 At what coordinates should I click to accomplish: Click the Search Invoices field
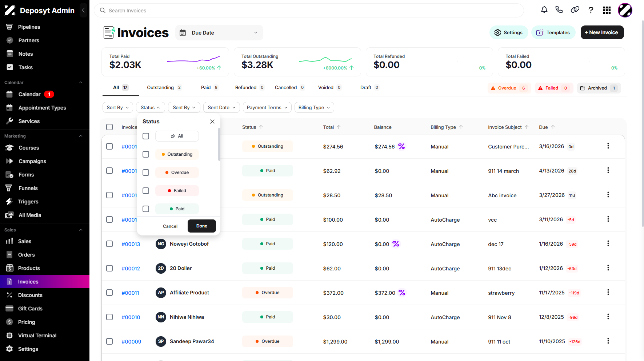point(309,11)
